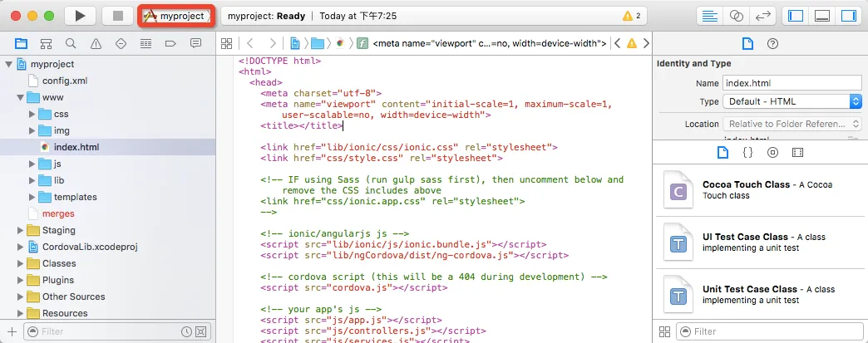Screen dimensions: 868x343
Task: Open the Debug navigator tab
Action: [x=145, y=43]
